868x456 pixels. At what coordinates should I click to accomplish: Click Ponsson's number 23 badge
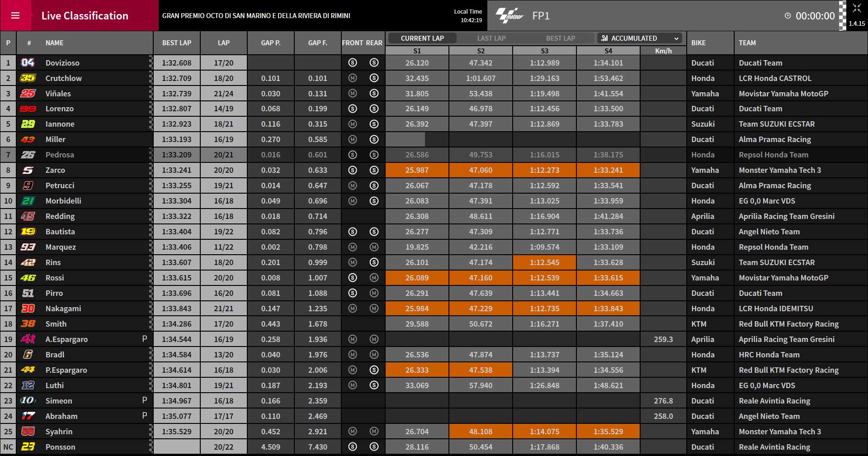[x=28, y=447]
